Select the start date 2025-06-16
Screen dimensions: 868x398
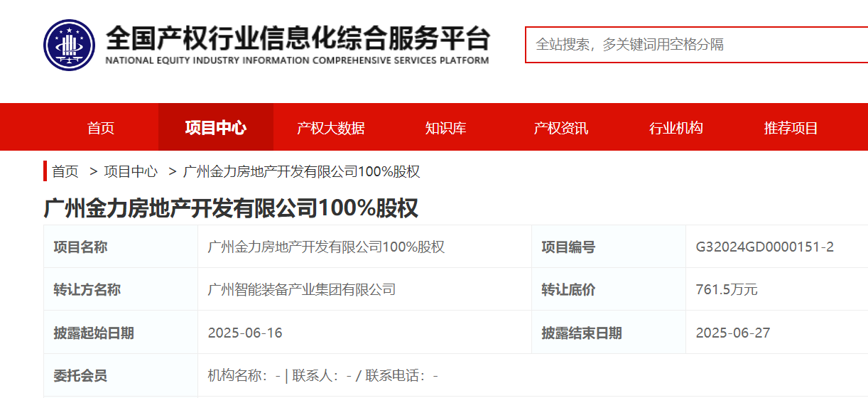click(x=245, y=333)
